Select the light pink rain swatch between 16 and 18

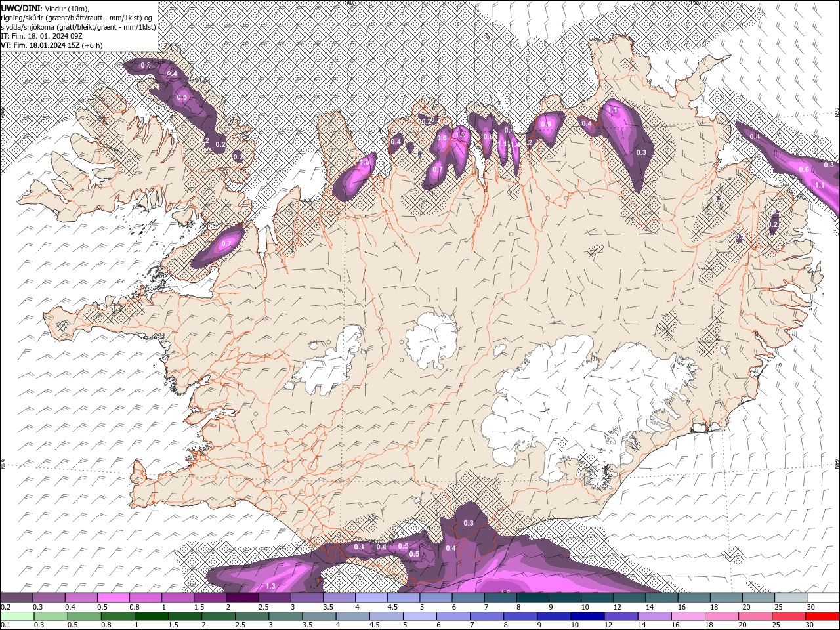[x=687, y=616]
